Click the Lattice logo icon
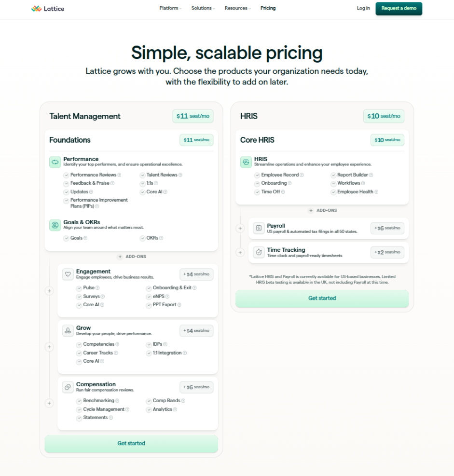This screenshot has width=454, height=476. click(x=36, y=8)
